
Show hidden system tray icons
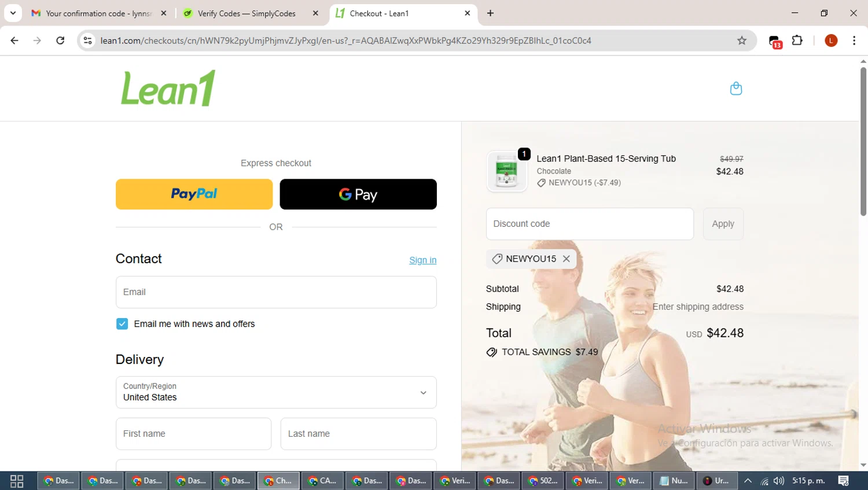748,481
